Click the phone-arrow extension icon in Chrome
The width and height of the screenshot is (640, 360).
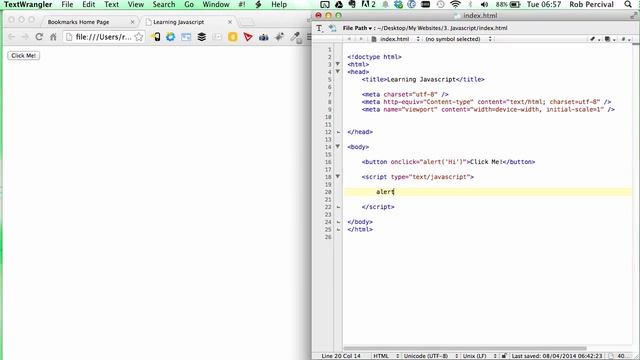(x=155, y=37)
